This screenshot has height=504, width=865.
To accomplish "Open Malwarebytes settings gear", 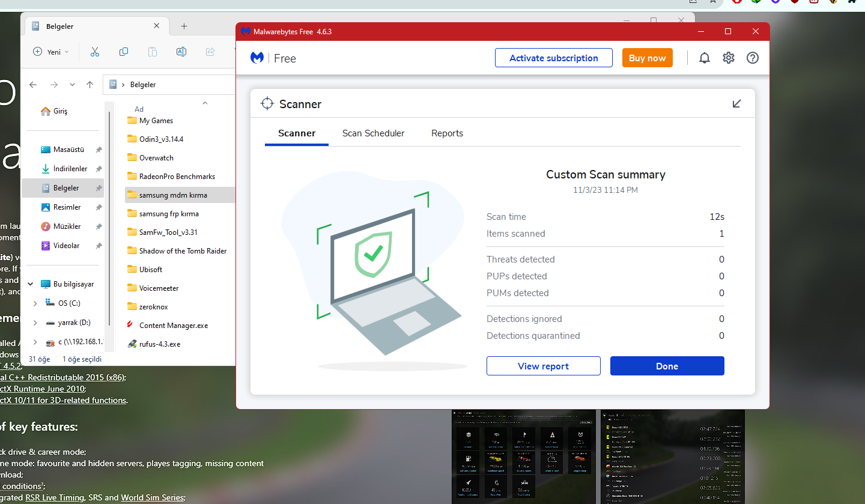I will pyautogui.click(x=729, y=58).
